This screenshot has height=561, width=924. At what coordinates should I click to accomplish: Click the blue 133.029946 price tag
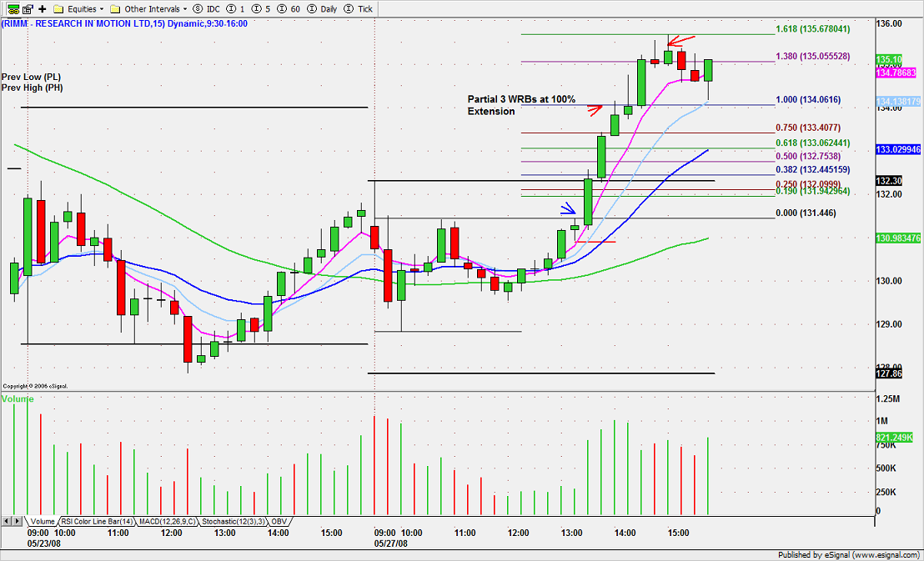[x=898, y=150]
